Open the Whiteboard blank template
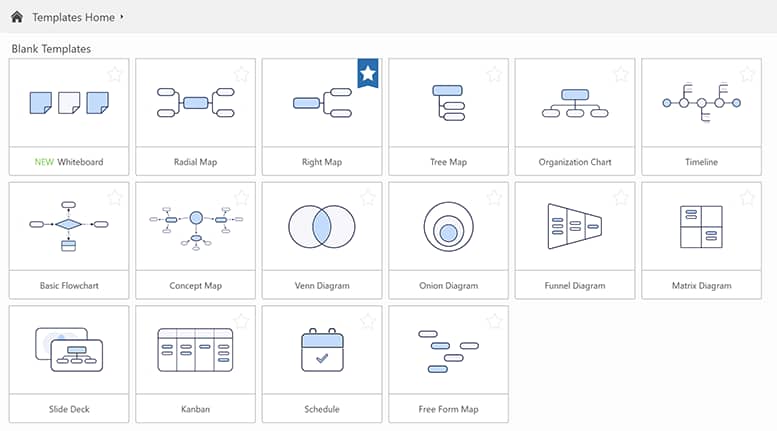This screenshot has height=431, width=777. point(69,102)
